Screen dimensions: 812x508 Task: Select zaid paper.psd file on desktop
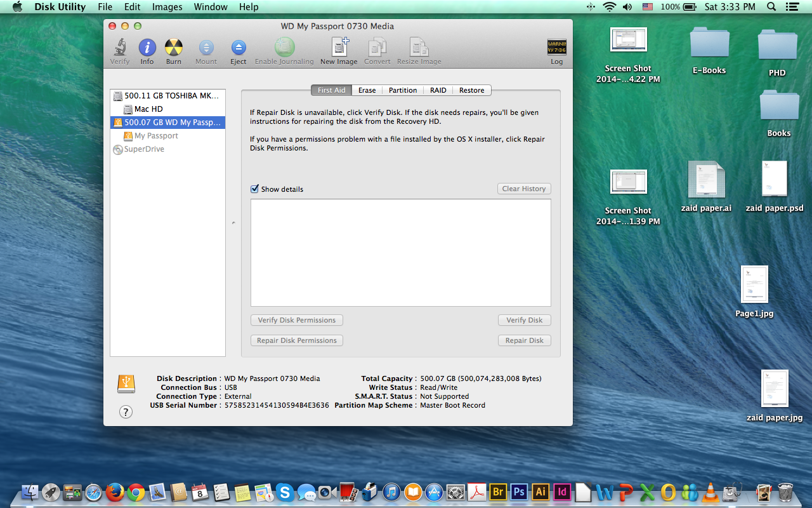pyautogui.click(x=775, y=186)
